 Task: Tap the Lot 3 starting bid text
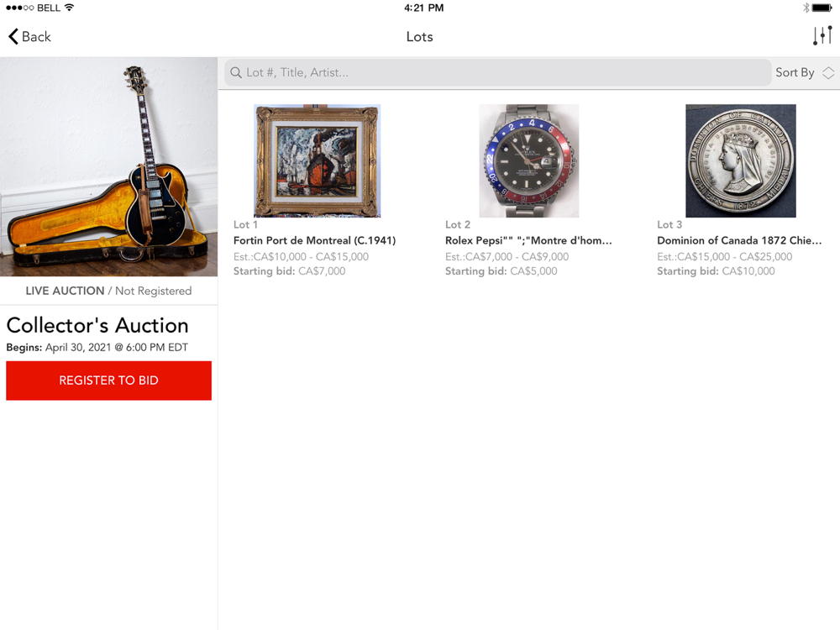point(716,271)
